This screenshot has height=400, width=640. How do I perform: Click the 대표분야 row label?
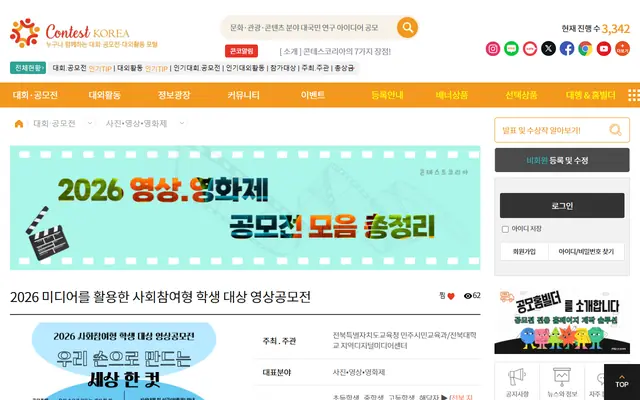[x=276, y=372]
